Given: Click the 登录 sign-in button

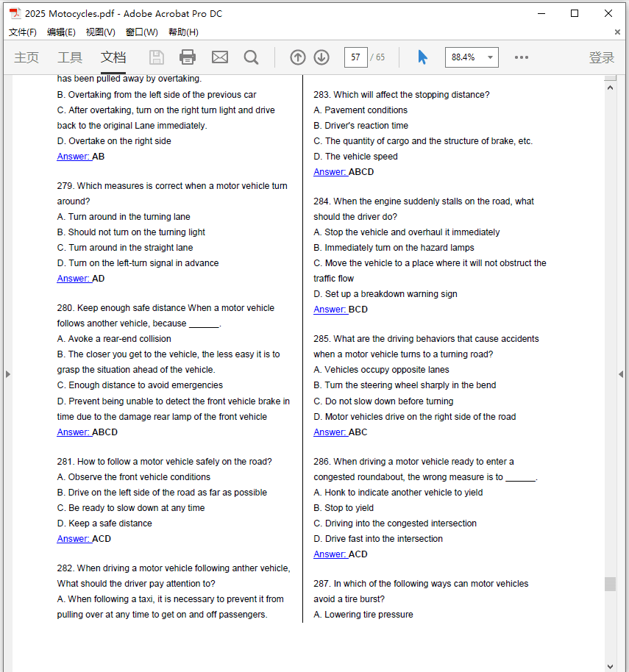Looking at the screenshot, I should [x=601, y=57].
